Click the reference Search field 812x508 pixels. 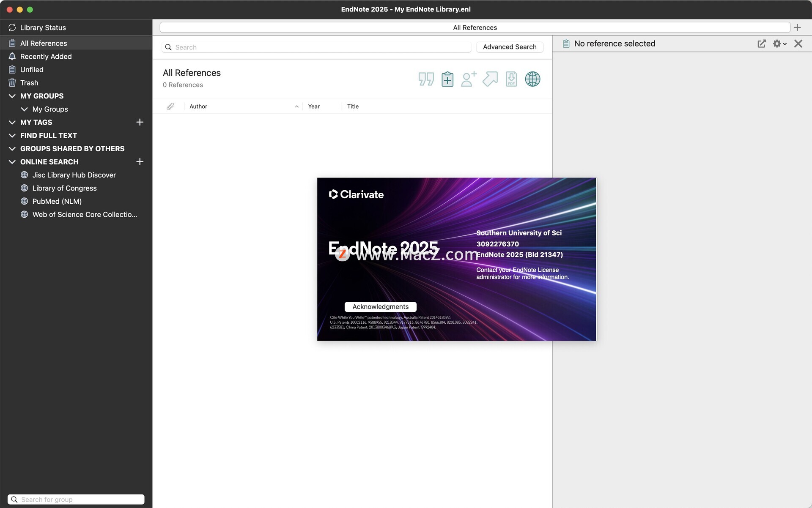click(316, 47)
